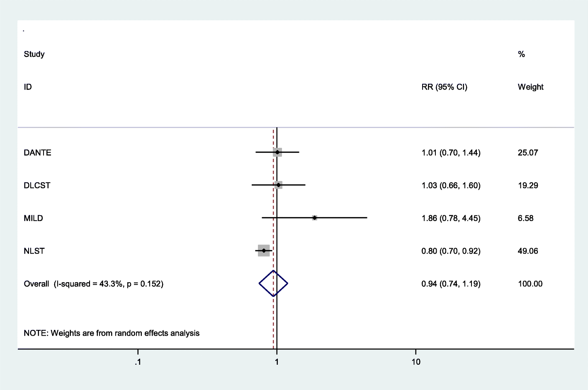
Task: Click the '%' header above Weight
Action: tap(521, 54)
